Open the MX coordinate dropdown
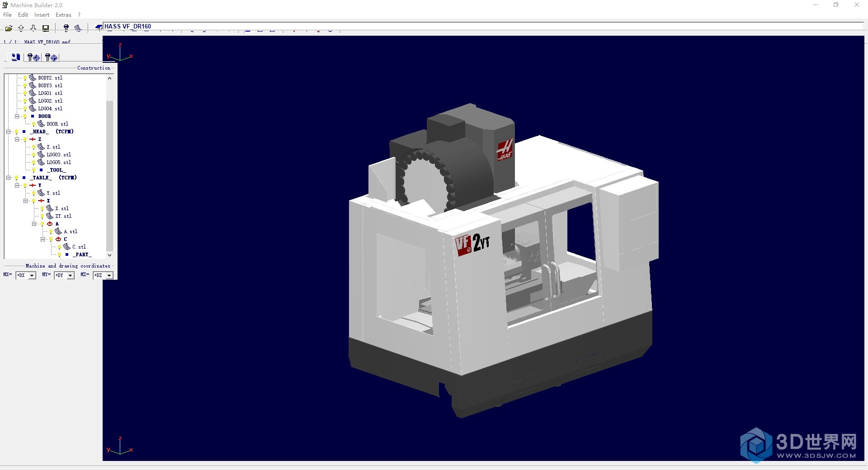Screen dimensions: 868x470 pyautogui.click(x=32, y=275)
